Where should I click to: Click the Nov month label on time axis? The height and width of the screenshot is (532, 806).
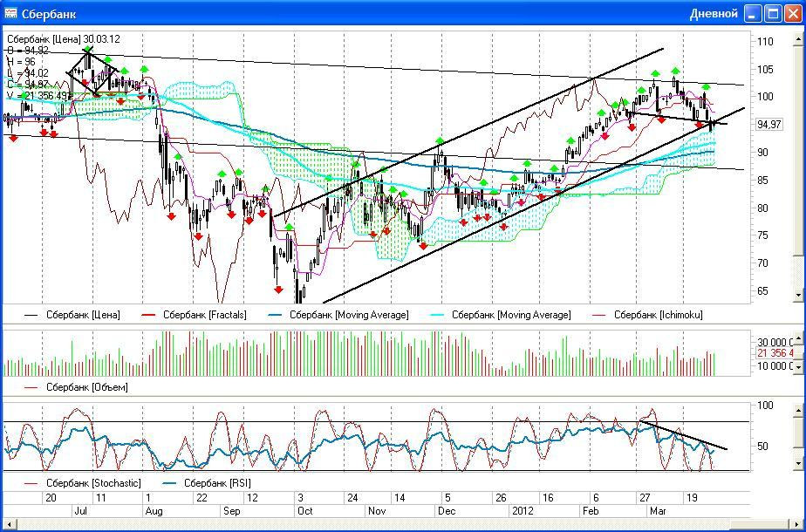click(377, 512)
